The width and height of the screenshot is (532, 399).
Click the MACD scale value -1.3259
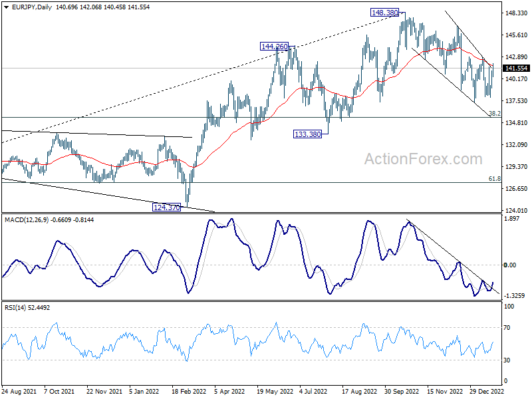[x=514, y=295]
